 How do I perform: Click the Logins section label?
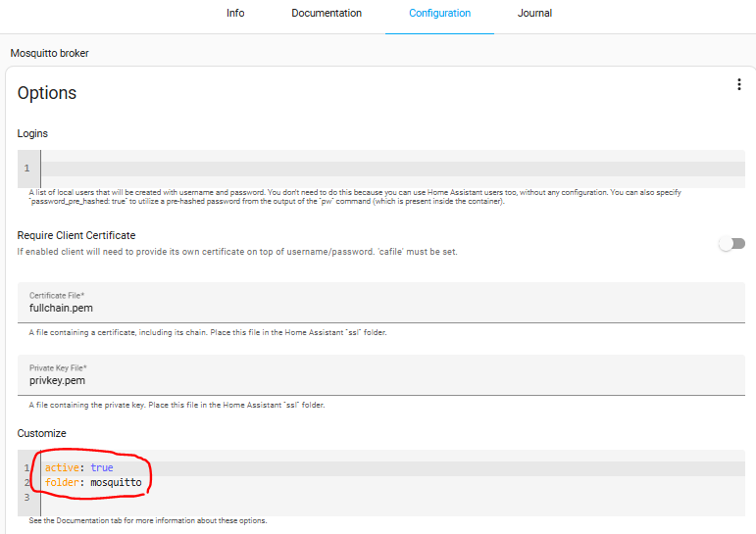(32, 133)
